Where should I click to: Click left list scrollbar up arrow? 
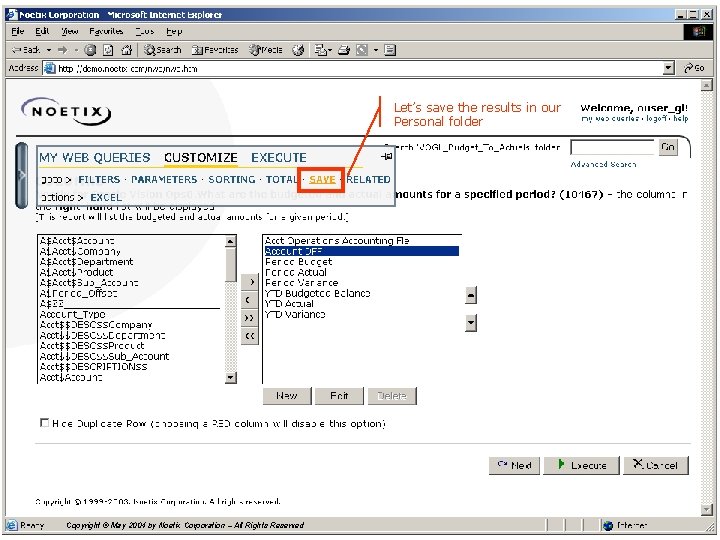coord(231,241)
